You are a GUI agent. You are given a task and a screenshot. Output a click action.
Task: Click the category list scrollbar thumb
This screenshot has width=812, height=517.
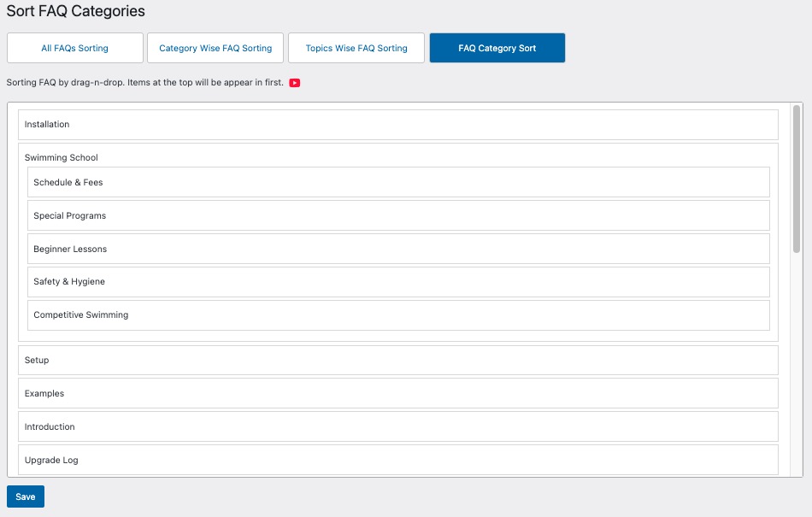click(x=797, y=179)
